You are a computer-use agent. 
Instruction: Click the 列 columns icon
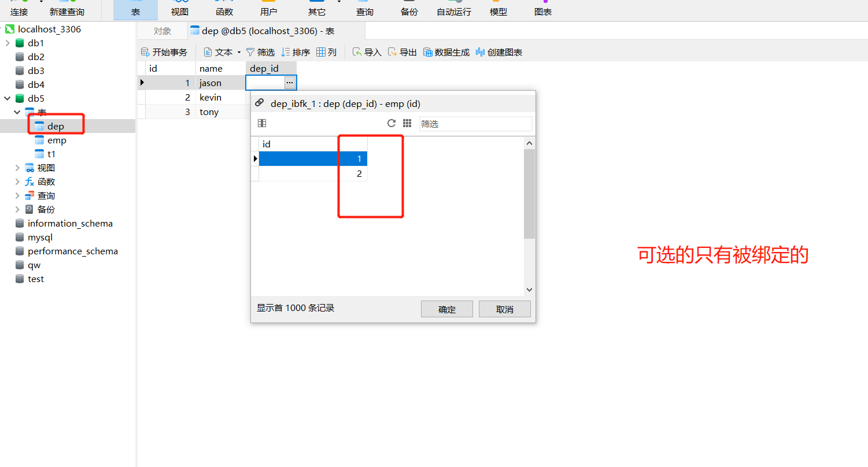(321, 52)
